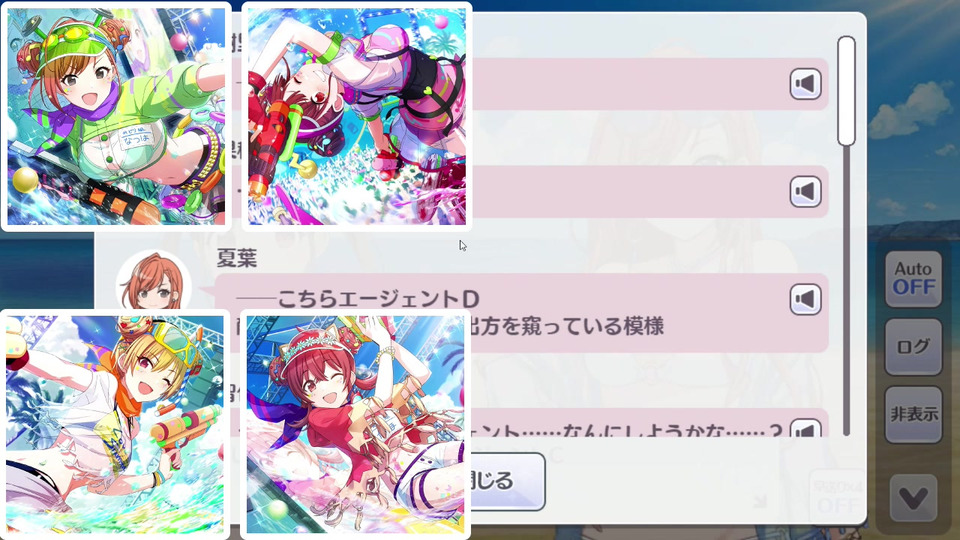The width and height of the screenshot is (960, 540).
Task: Select the upside-down water gun girl card
Action: click(x=357, y=116)
